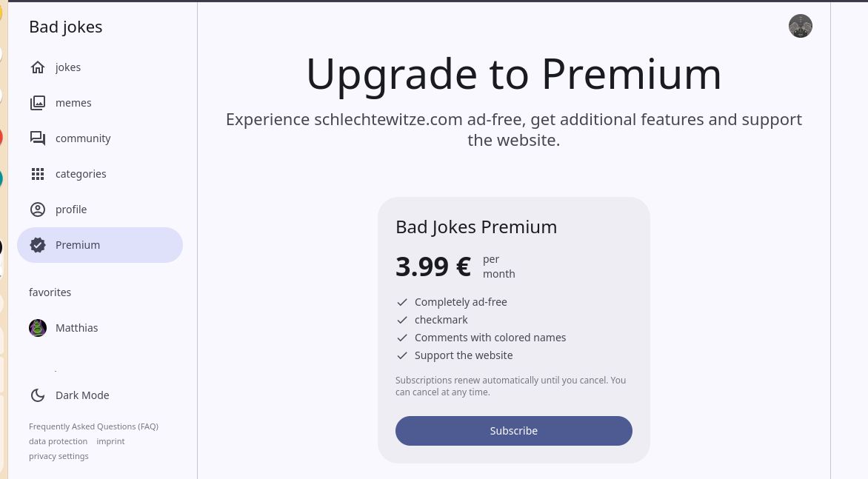Open the user avatar menu top right
This screenshot has height=479, width=868.
coord(800,26)
